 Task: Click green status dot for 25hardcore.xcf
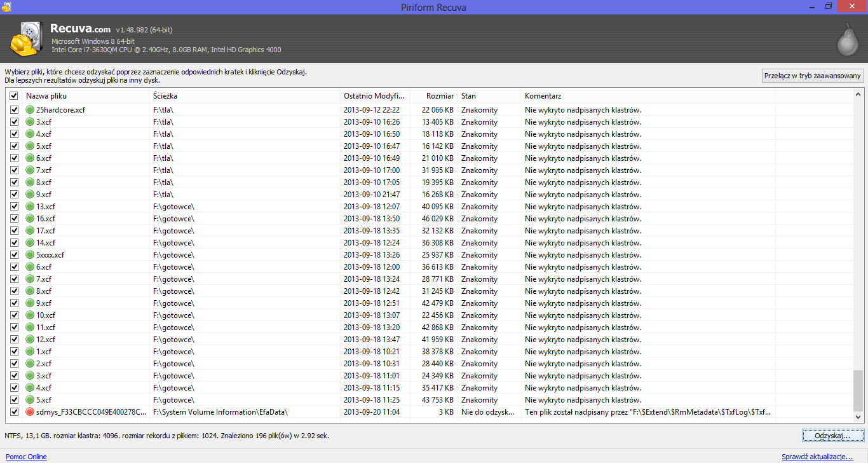pos(30,110)
